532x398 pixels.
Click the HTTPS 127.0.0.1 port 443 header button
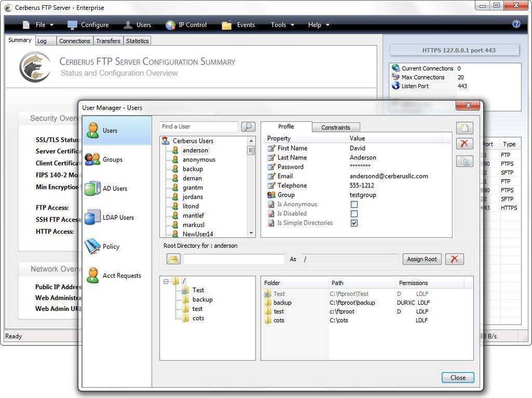455,50
